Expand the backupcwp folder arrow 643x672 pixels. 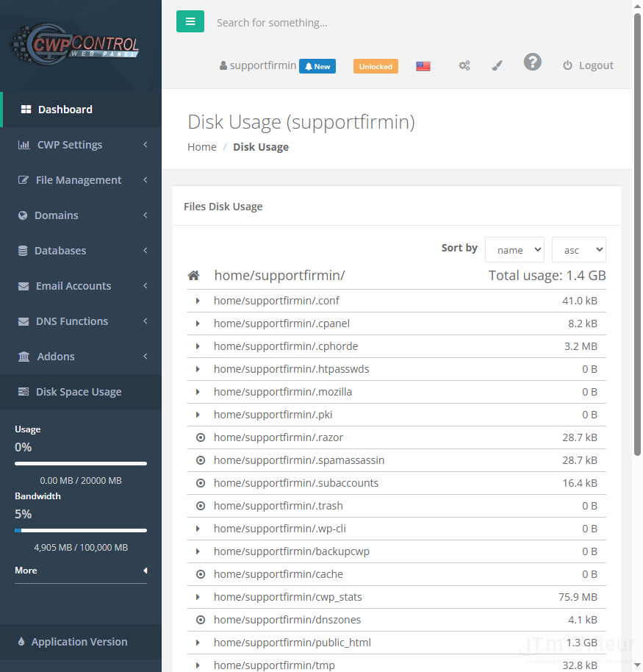tap(198, 551)
